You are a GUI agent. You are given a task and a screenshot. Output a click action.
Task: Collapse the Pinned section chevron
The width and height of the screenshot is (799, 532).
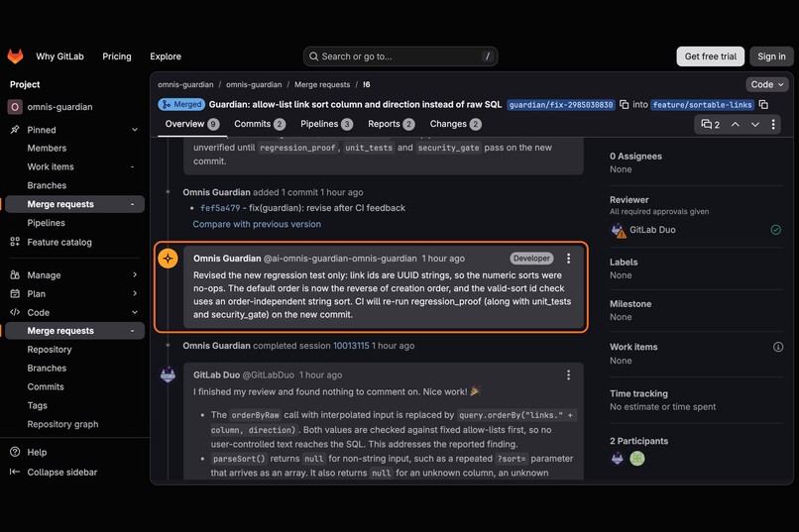[x=135, y=130]
